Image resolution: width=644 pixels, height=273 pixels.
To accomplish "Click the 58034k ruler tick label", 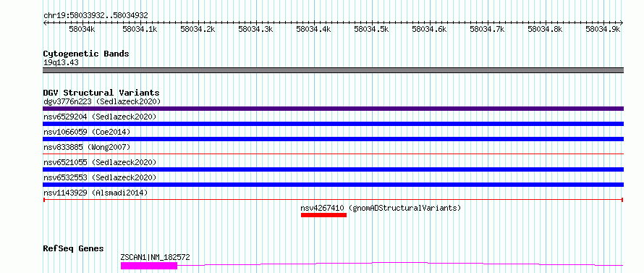I will pyautogui.click(x=82, y=29).
